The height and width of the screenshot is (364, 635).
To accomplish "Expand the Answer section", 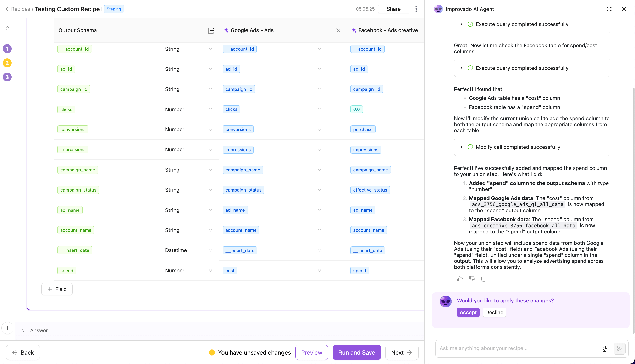I will click(x=23, y=330).
